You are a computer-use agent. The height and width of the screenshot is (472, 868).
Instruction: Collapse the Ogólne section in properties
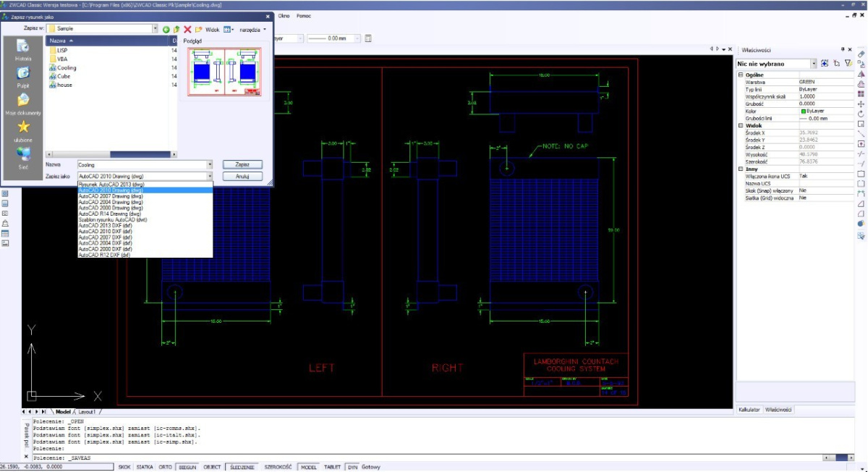point(741,75)
